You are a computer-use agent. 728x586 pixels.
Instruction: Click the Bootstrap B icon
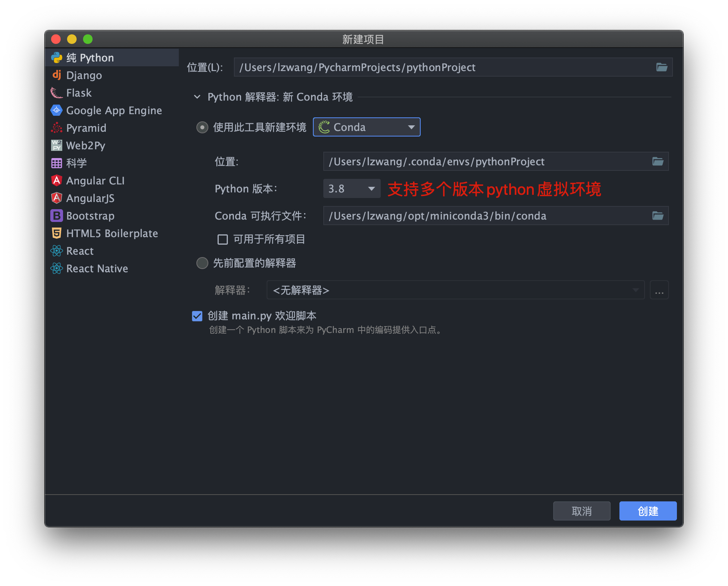pyautogui.click(x=57, y=216)
